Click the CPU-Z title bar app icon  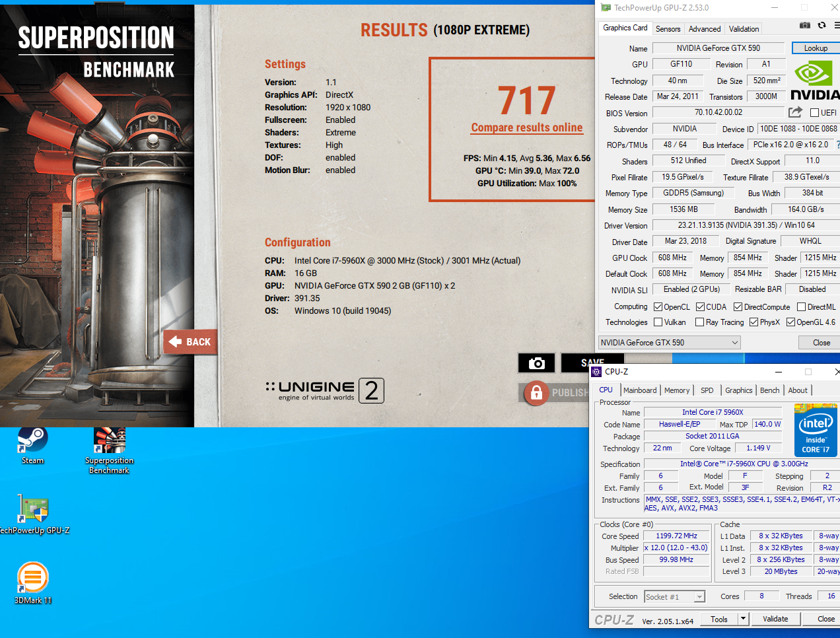[596, 372]
